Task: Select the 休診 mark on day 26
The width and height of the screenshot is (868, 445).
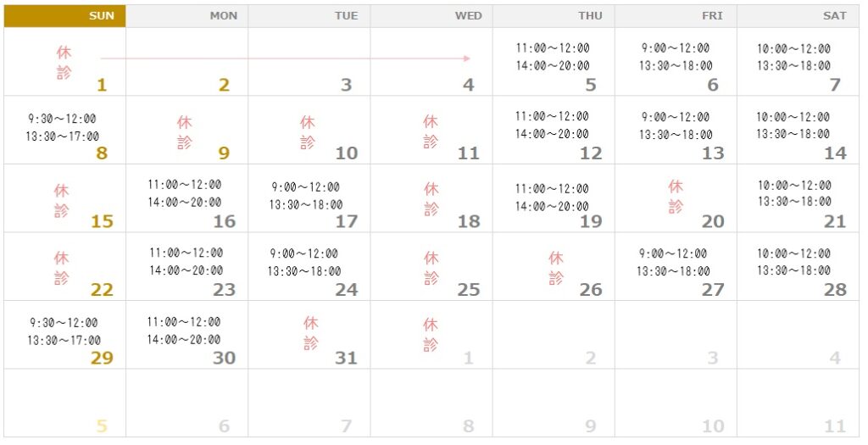Action: [x=556, y=268]
